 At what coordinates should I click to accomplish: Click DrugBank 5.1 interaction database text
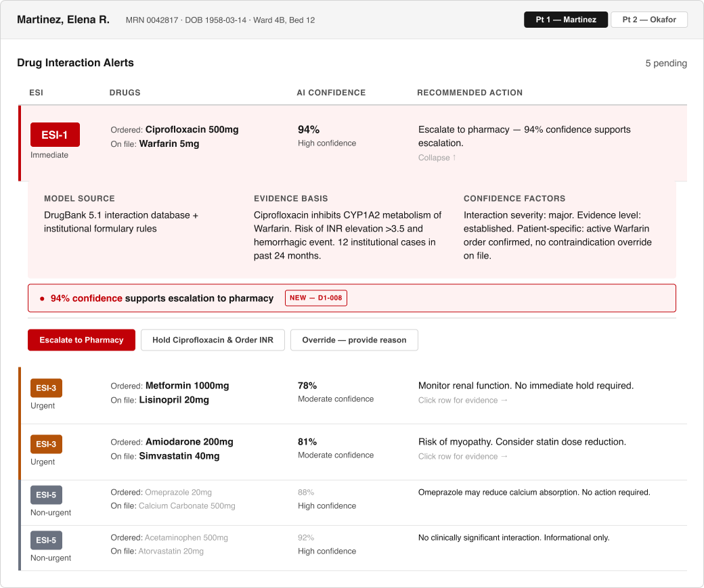[121, 222]
